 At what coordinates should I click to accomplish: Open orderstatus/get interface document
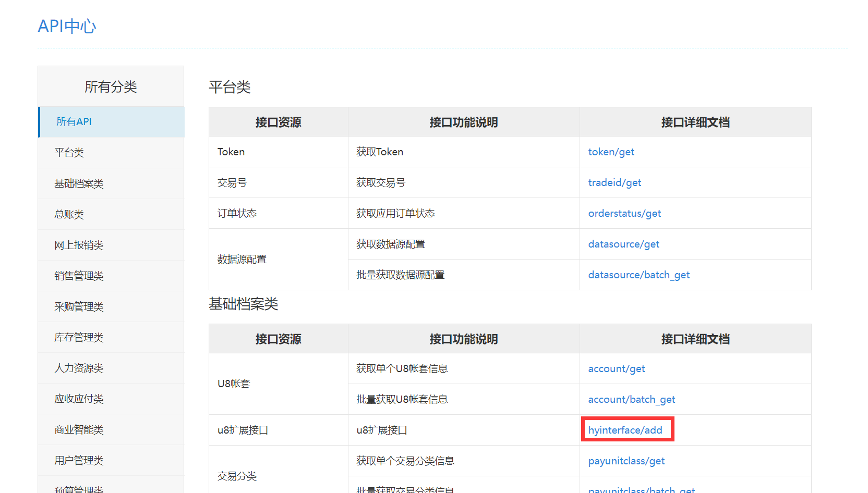[x=624, y=214]
